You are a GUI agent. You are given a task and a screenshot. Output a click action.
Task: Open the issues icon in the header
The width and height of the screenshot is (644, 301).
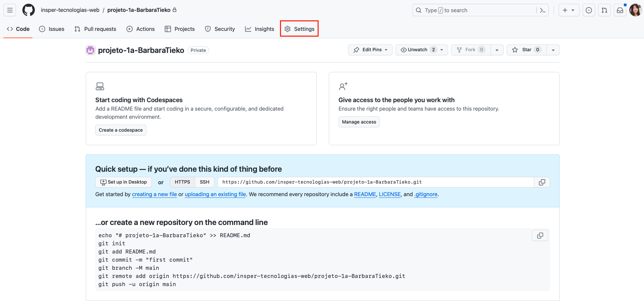(589, 10)
